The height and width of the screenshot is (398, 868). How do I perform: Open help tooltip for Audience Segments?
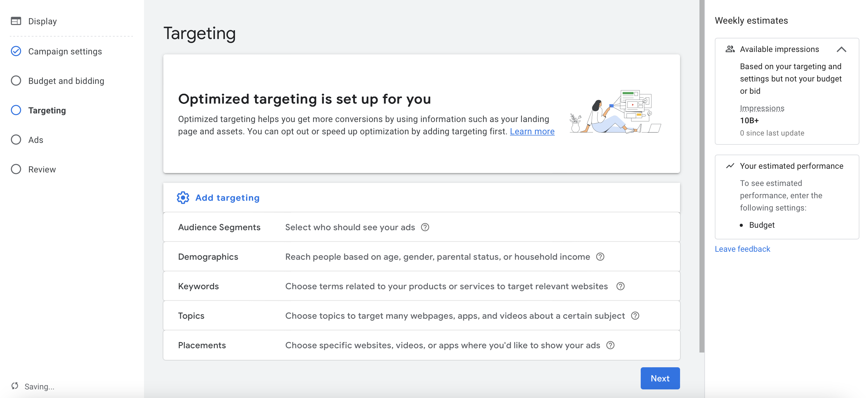pos(425,227)
